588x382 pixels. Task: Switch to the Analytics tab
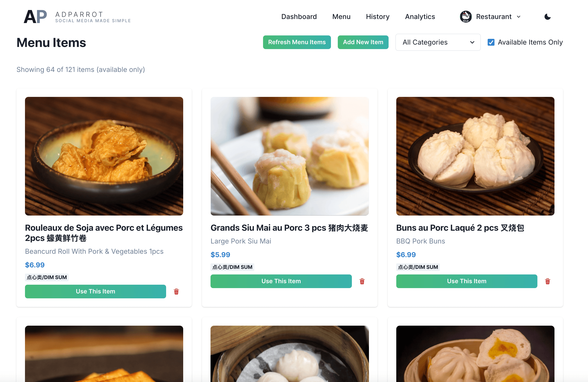point(420,17)
